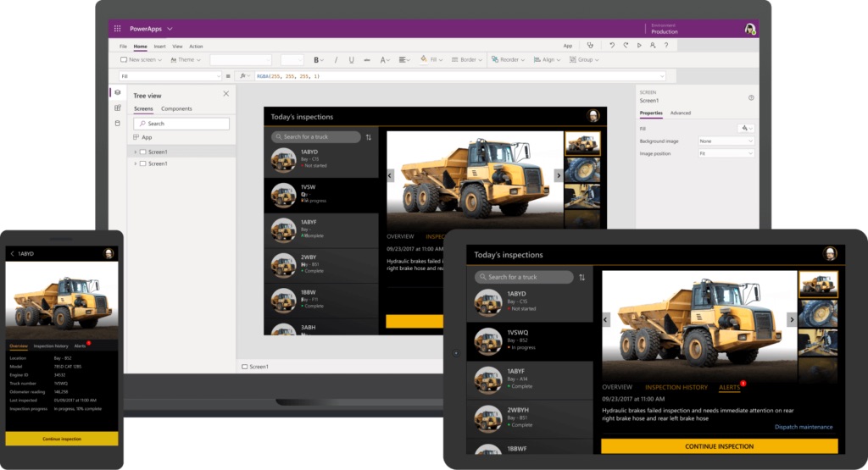Open the Group dropdown
868x470 pixels.
click(584, 60)
